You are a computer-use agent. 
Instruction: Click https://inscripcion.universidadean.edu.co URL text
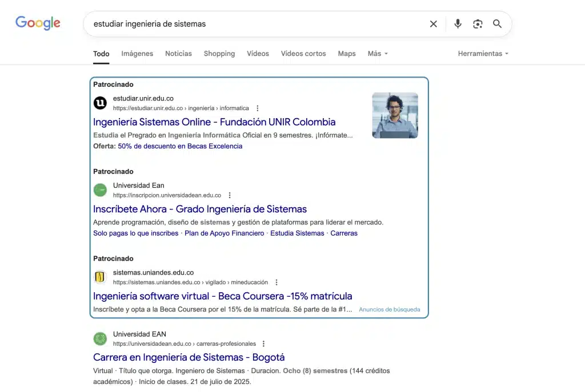click(x=167, y=195)
